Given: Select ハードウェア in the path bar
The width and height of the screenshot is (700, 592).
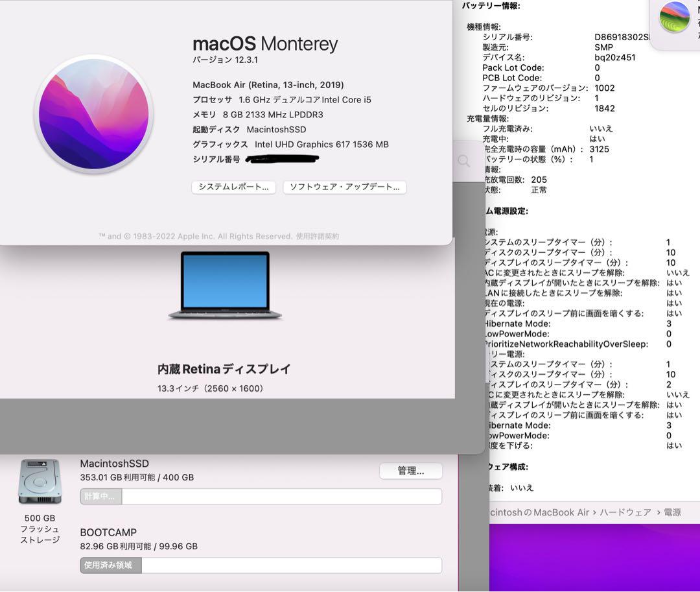Looking at the screenshot, I should pos(625,512).
